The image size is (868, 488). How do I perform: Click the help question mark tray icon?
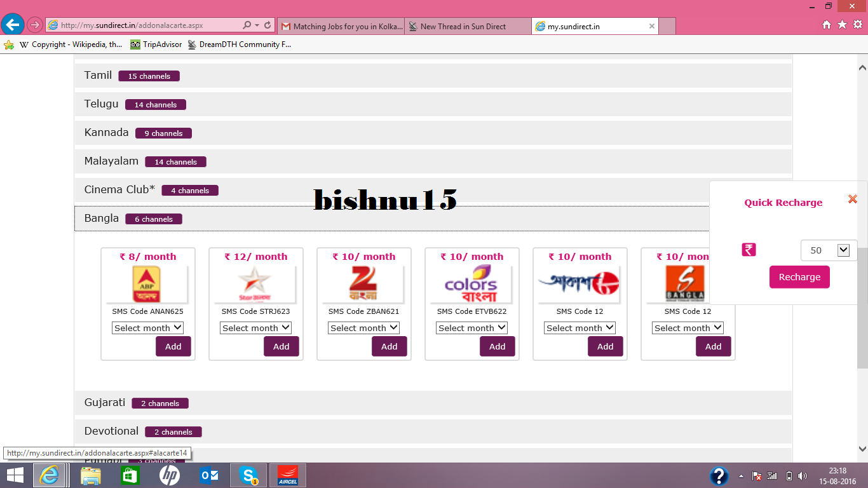point(719,476)
